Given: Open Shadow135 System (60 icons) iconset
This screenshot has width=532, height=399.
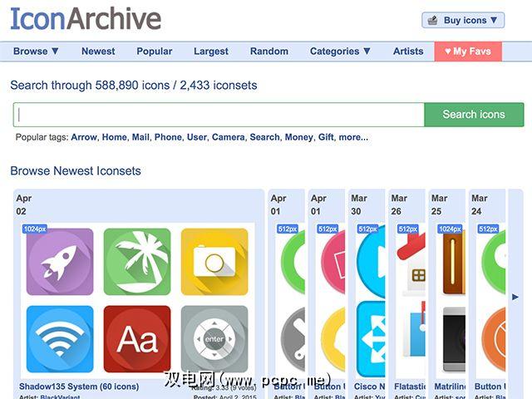Looking at the screenshot, I should point(79,387).
